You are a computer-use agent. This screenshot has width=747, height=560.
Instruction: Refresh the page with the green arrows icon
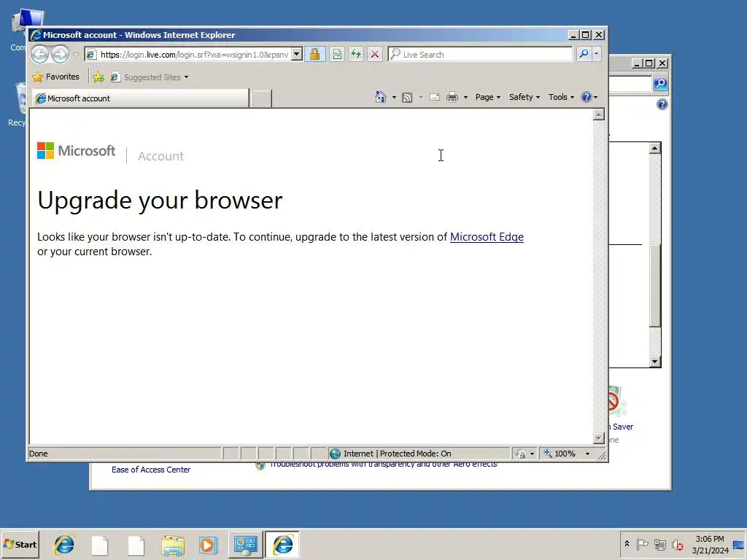(356, 54)
